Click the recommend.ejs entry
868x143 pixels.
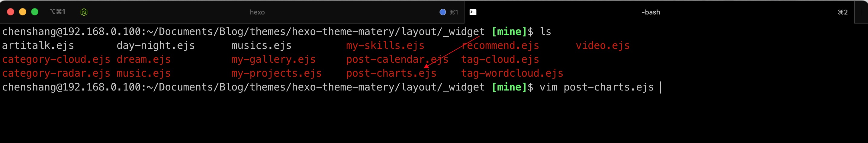pos(500,46)
